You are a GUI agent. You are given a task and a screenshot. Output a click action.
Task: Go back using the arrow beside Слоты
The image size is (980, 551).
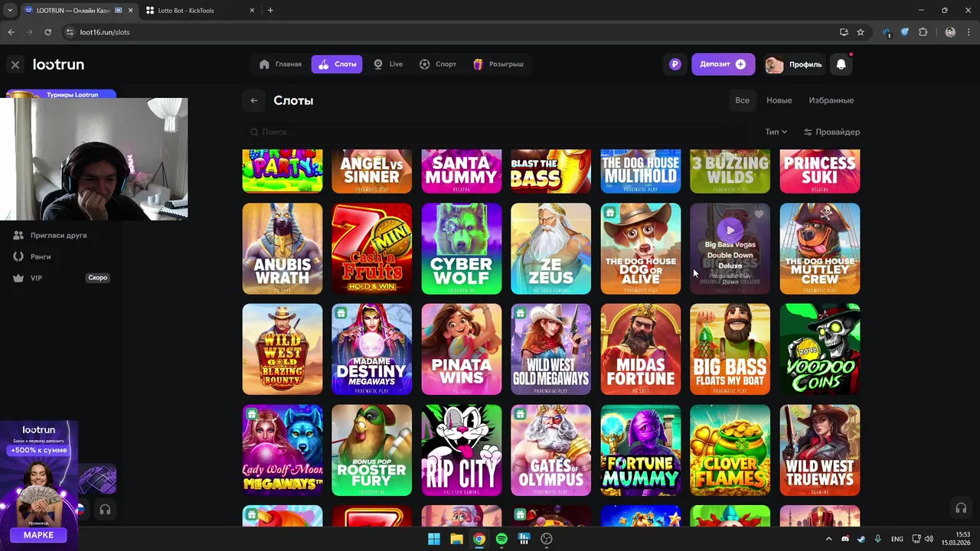[254, 100]
